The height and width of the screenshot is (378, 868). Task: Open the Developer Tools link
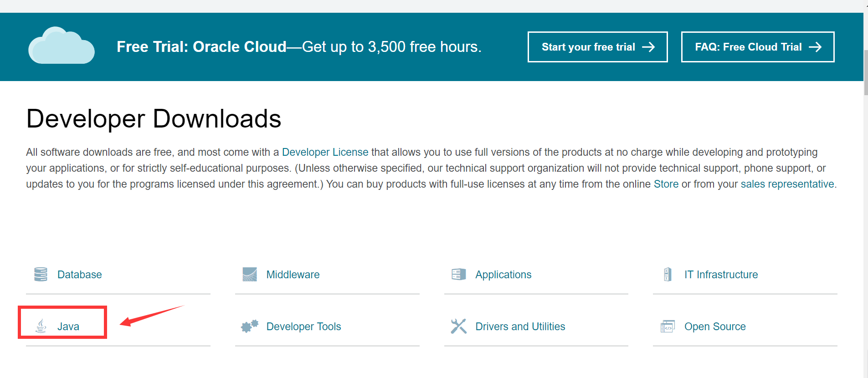(x=303, y=327)
